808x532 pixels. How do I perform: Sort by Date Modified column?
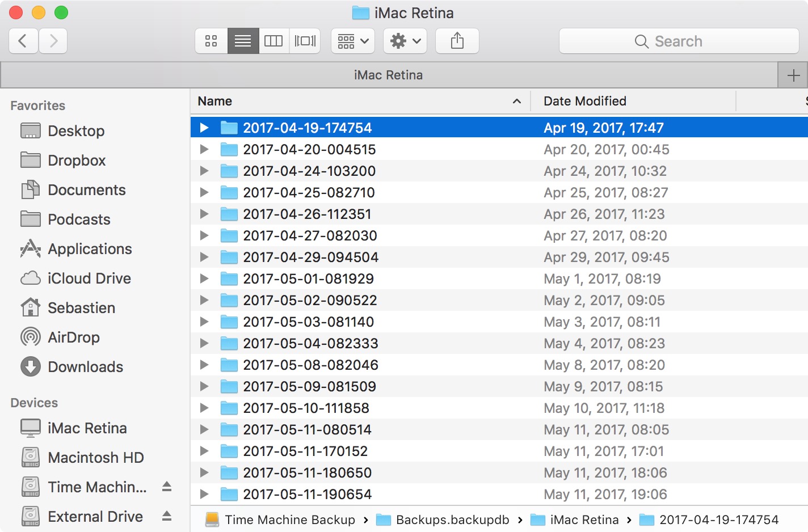point(584,101)
